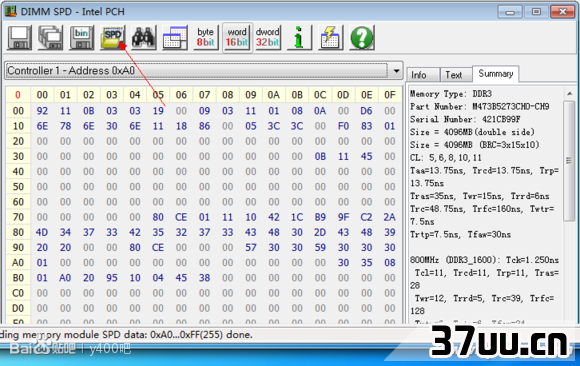Click the 800MHz (DDR3_1600) timing line
Image resolution: width=580 pixels, height=366 pixels.
[x=484, y=260]
